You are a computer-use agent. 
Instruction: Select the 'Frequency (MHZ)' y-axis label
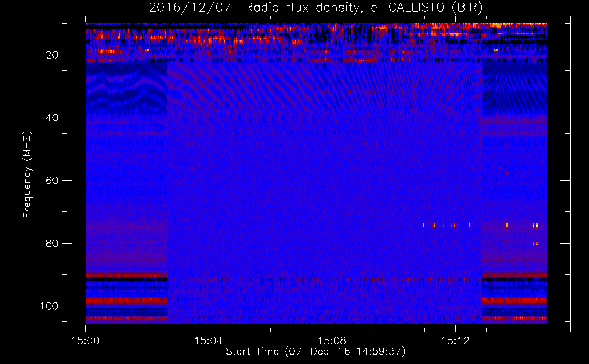27,175
